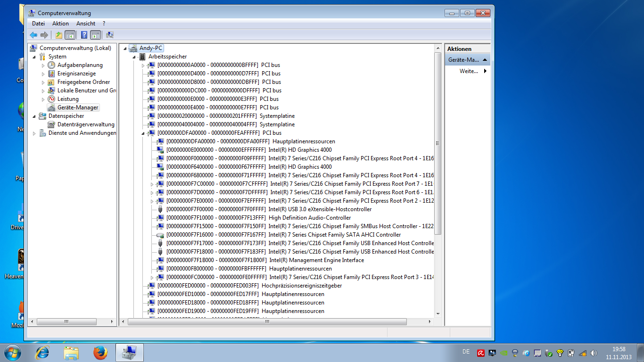The height and width of the screenshot is (362, 644).
Task: Expand PCI Express Root Port 6 entry
Action: click(152, 192)
